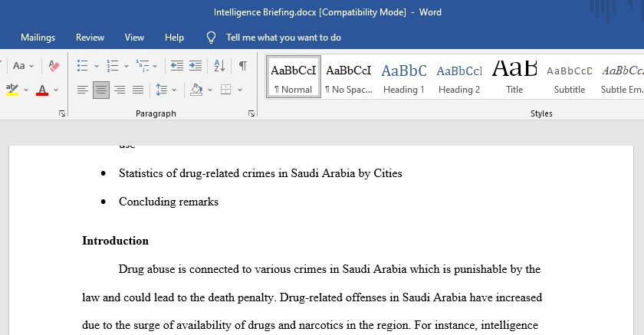Image resolution: width=644 pixels, height=335 pixels.
Task: Toggle center alignment
Action: [101, 90]
